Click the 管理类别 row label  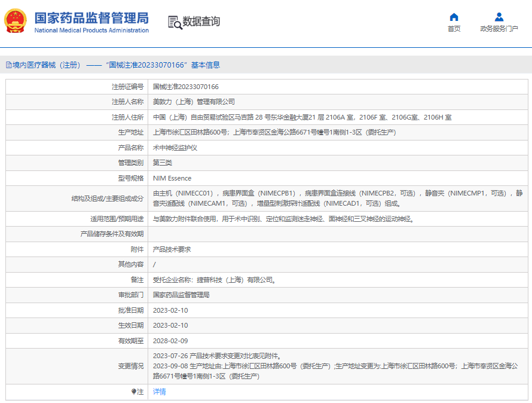point(131,163)
